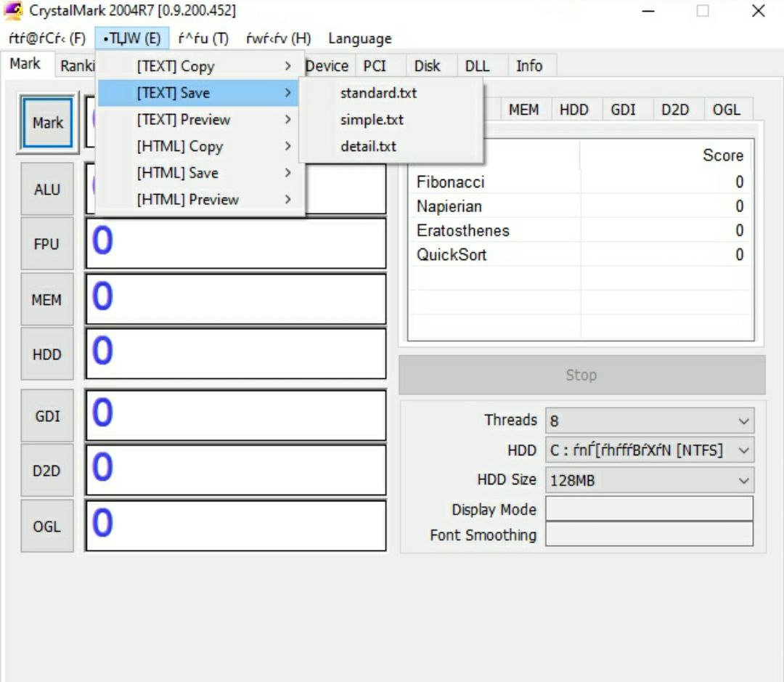Image resolution: width=784 pixels, height=682 pixels.
Task: Click the FPU score box
Action: pos(236,243)
